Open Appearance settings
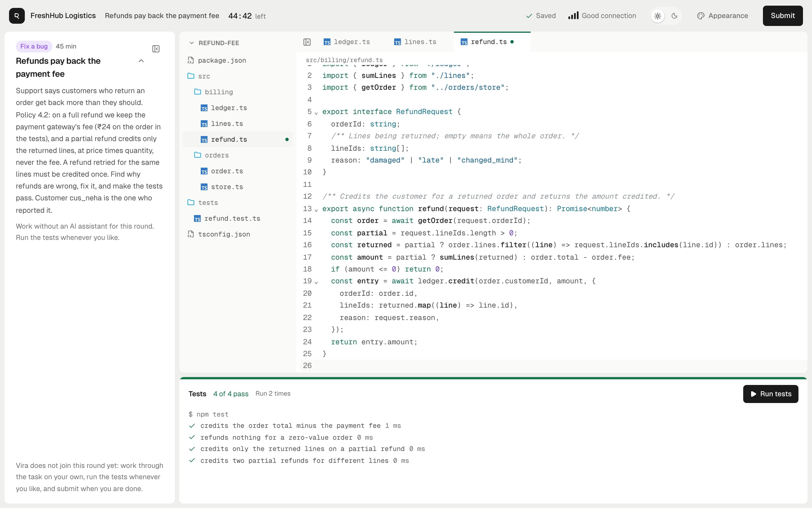 722,16
